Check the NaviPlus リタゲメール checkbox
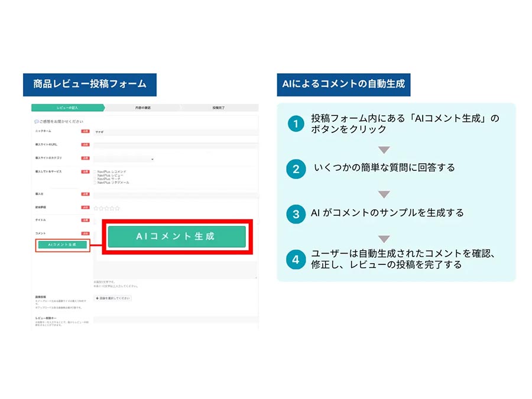532x399 pixels. 95,183
